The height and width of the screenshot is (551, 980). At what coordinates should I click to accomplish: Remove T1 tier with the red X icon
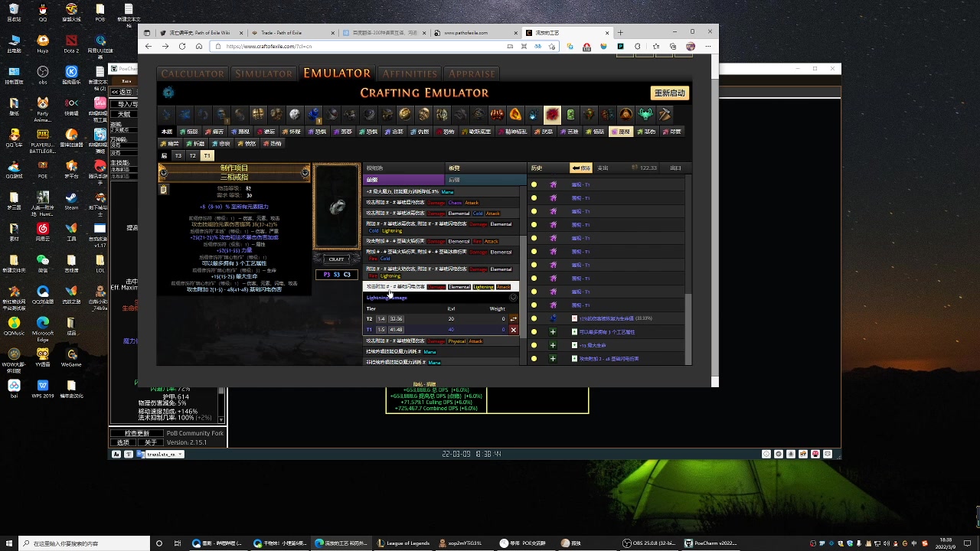click(514, 330)
